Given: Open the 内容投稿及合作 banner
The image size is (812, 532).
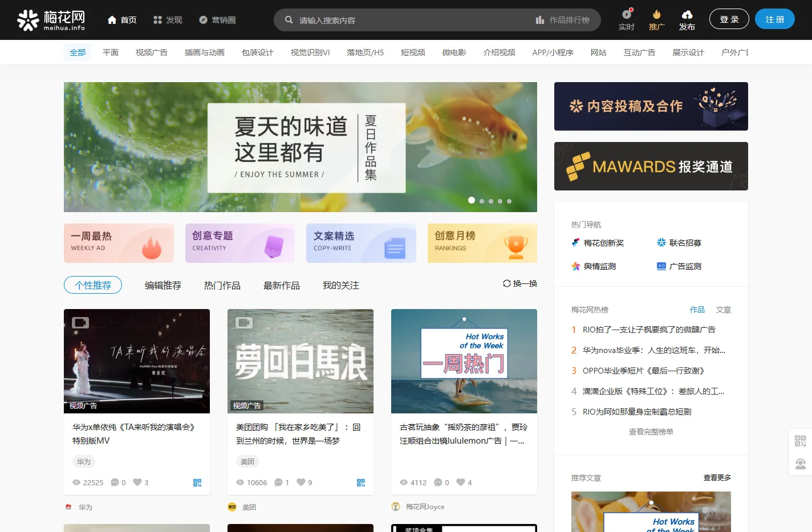Looking at the screenshot, I should coord(651,106).
